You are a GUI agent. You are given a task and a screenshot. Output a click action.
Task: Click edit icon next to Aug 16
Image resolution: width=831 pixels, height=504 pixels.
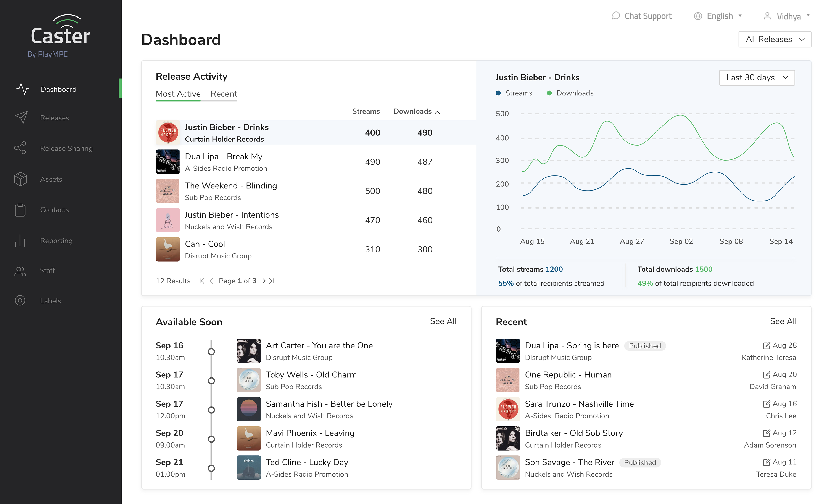click(x=766, y=404)
